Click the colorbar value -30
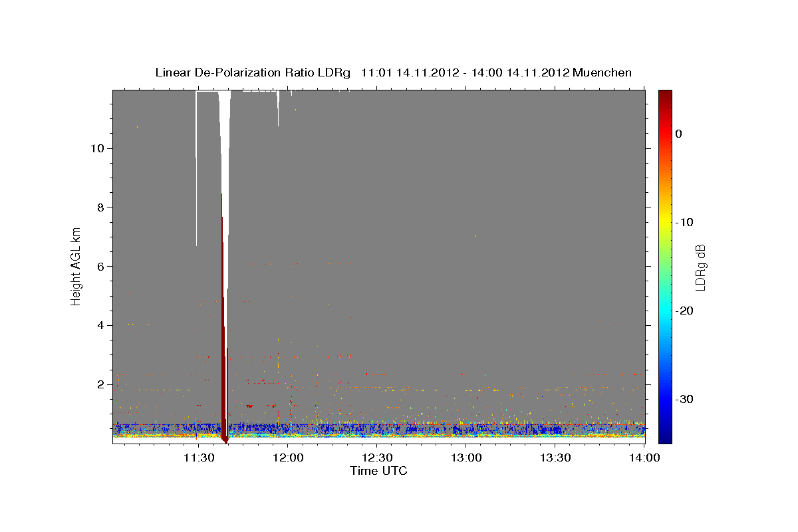The width and height of the screenshot is (798, 532). coord(685,399)
